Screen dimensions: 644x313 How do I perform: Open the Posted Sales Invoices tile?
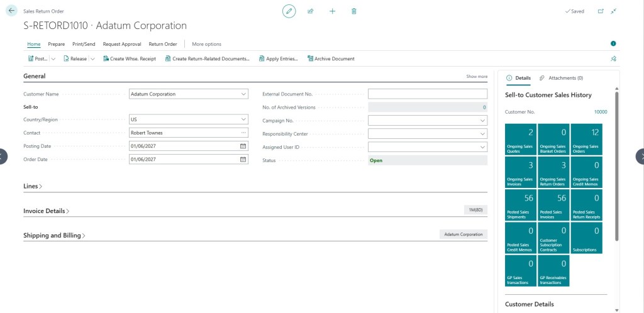coord(553,205)
